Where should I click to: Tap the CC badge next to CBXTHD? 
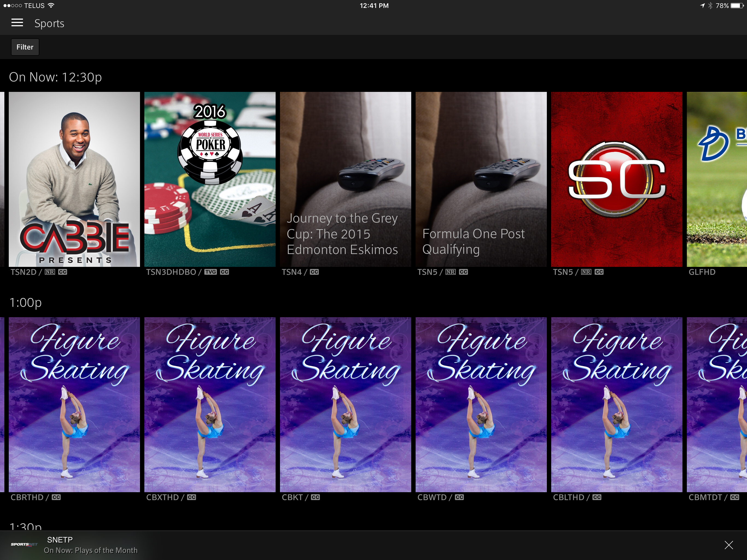(191, 497)
